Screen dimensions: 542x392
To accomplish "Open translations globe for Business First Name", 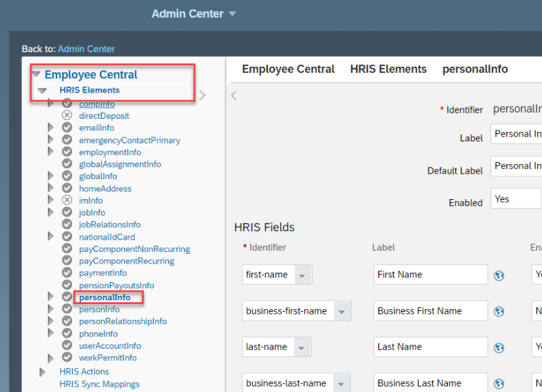I will coord(499,312).
